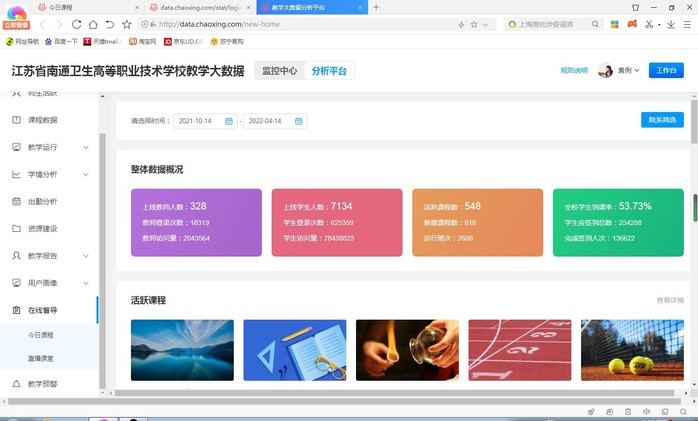The height and width of the screenshot is (421, 698).
Task: Click the bookmark star in the navigation bar
Action: [x=127, y=24]
